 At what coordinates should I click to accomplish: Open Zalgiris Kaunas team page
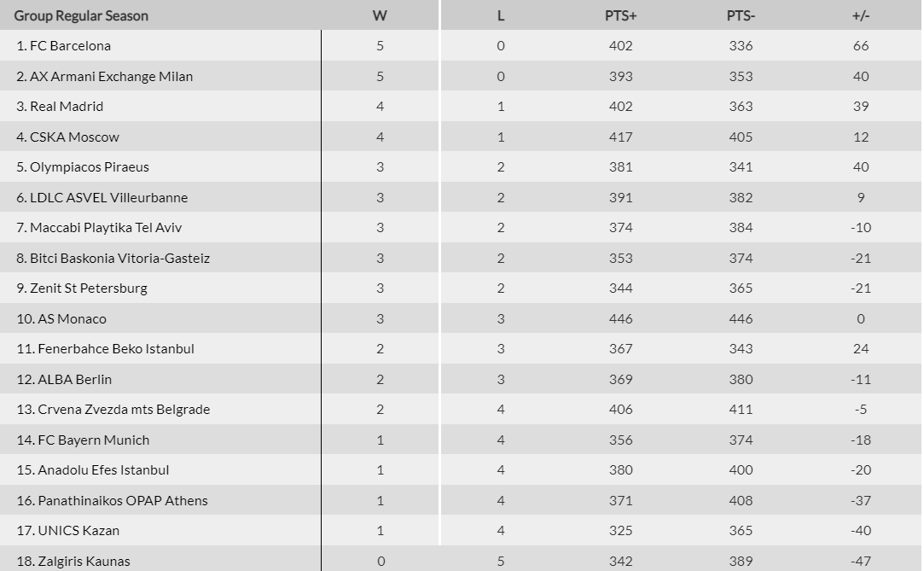tap(84, 562)
